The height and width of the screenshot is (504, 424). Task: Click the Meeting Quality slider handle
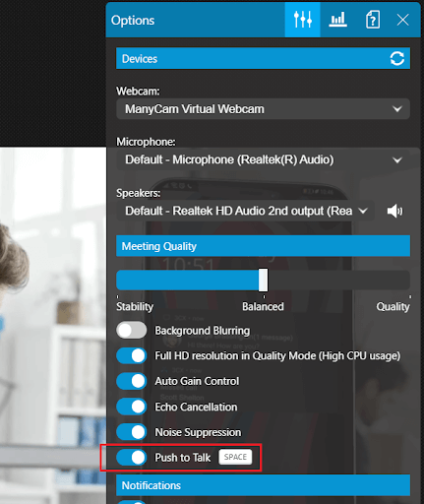pos(263,280)
